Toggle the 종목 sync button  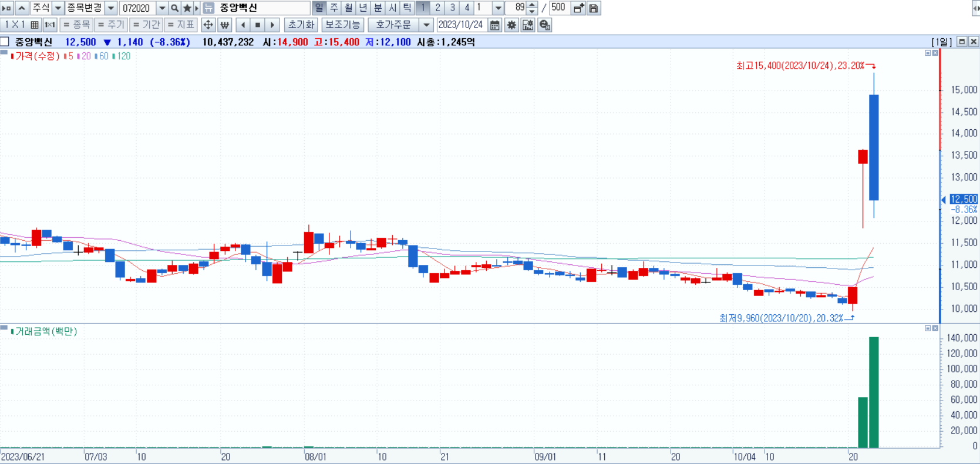(x=76, y=25)
